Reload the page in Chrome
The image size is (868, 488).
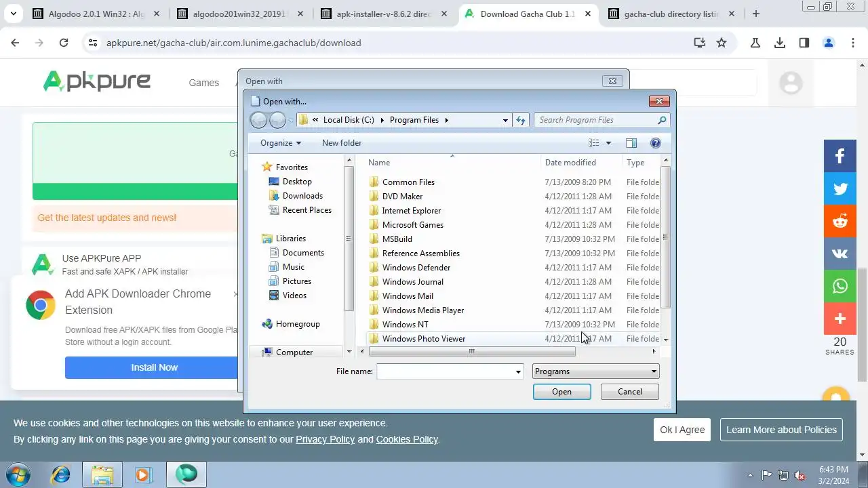tap(64, 43)
